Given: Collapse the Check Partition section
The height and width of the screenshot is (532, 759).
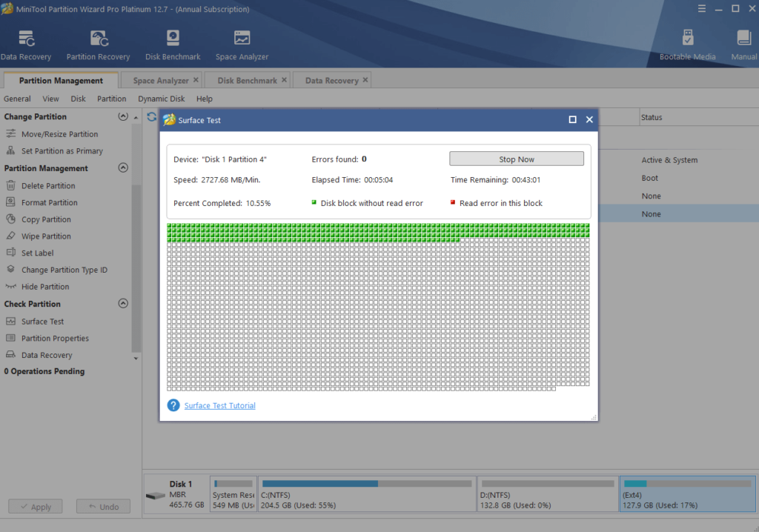Looking at the screenshot, I should [x=123, y=304].
